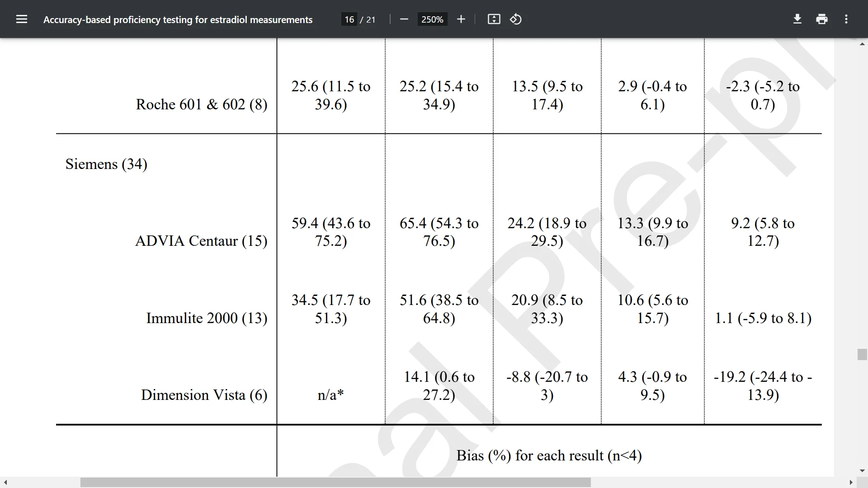The width and height of the screenshot is (868, 488).
Task: Click the cell '-8.8 (-20.7 to 3)'
Action: pos(547,386)
